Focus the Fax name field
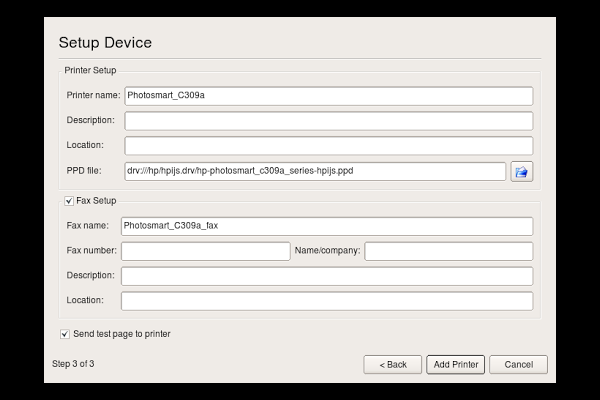Screen dimensions: 600x400 tap(326, 226)
